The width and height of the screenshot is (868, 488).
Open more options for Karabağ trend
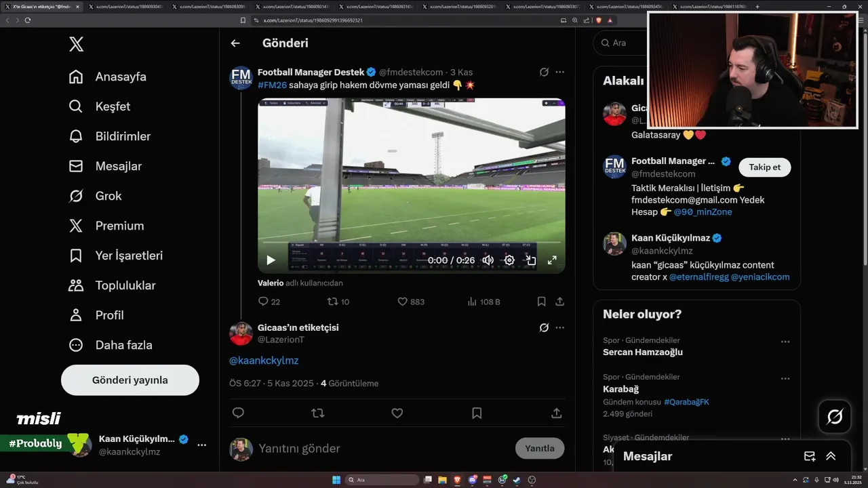tap(785, 379)
